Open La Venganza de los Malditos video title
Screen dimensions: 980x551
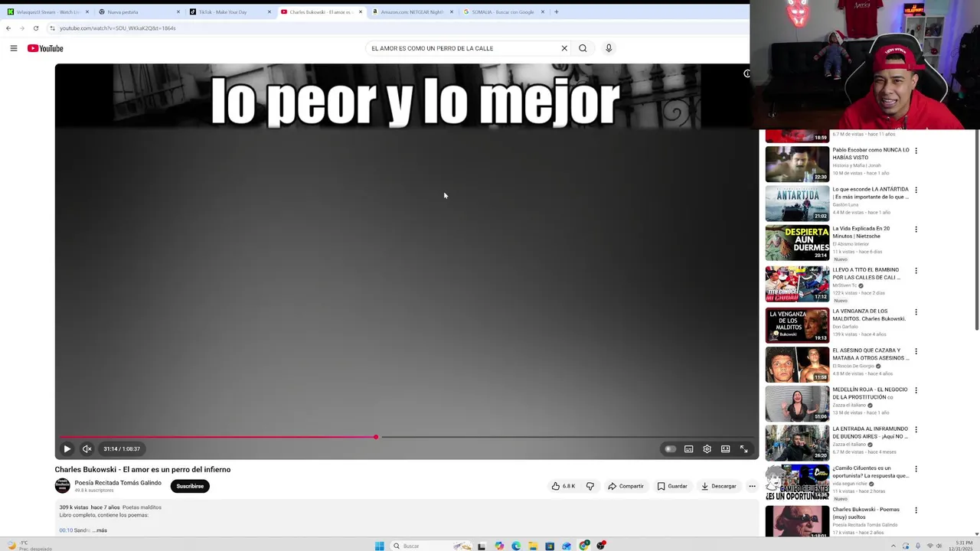coord(869,315)
